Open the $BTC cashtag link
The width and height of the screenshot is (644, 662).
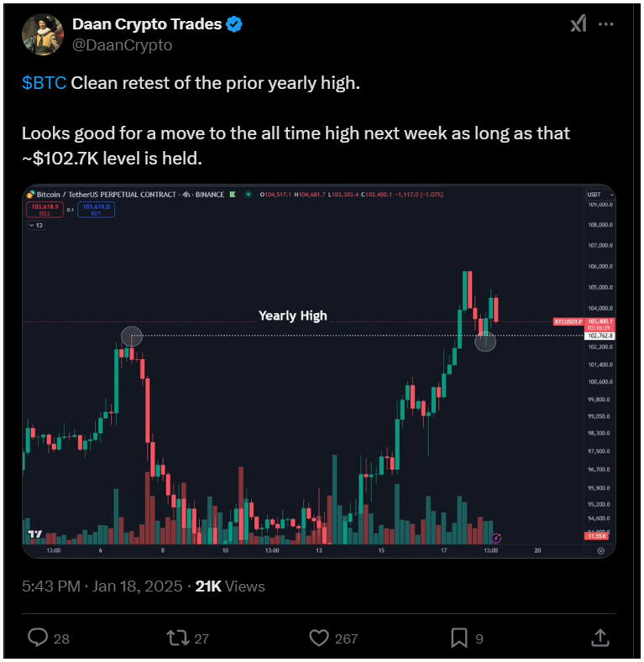pos(44,83)
